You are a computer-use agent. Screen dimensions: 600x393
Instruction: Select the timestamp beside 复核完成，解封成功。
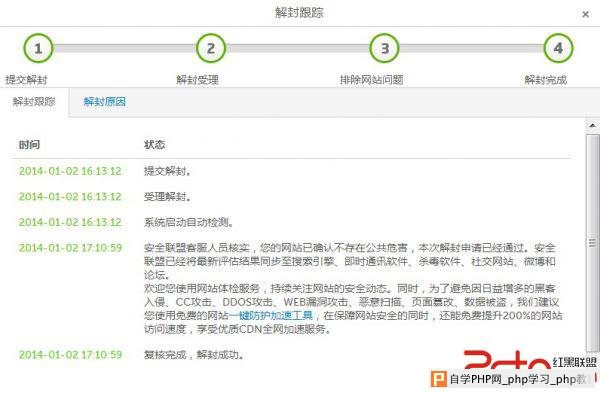pos(70,355)
